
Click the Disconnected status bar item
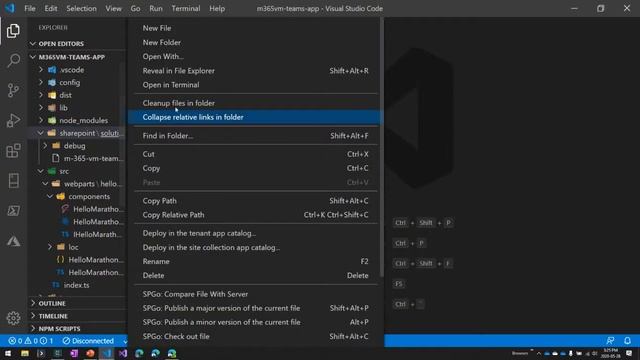pos(88,341)
